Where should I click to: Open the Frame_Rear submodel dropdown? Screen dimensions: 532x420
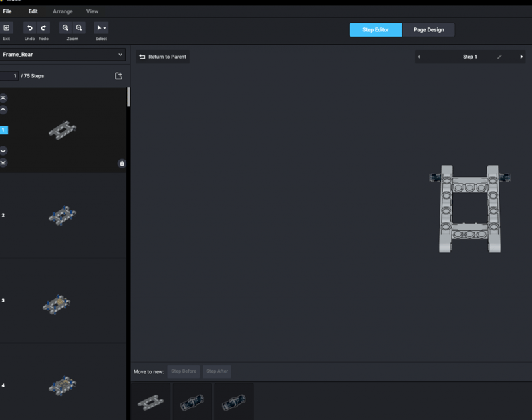click(63, 55)
